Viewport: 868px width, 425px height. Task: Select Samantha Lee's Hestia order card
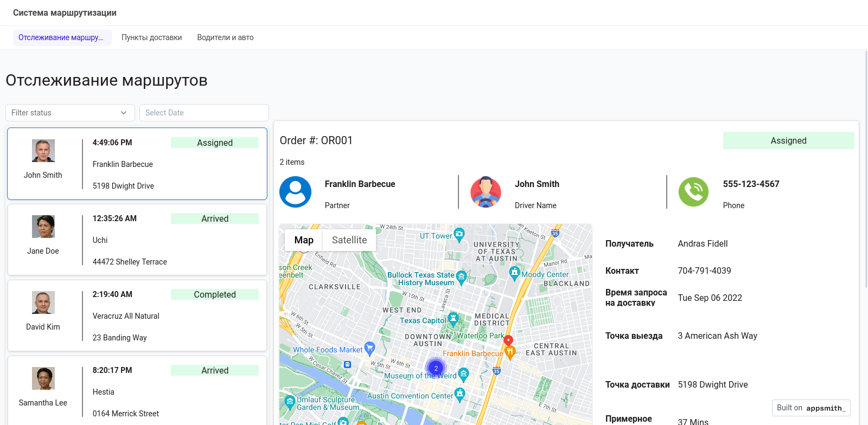pyautogui.click(x=137, y=390)
